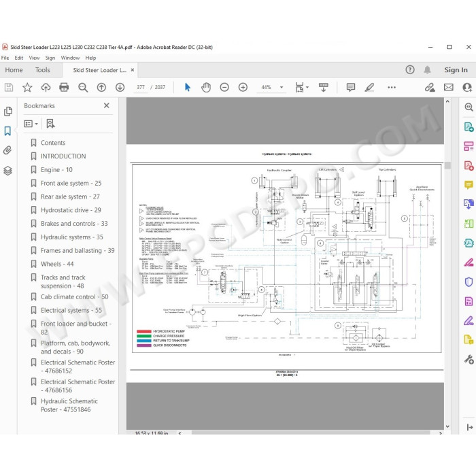Open the zoom level dropdown arrow

282,88
